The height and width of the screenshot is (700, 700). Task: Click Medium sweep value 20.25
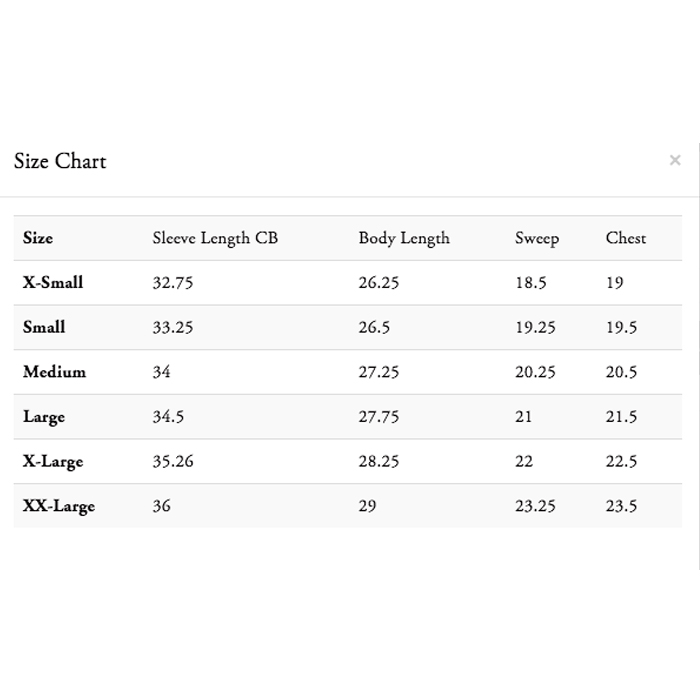coord(535,372)
